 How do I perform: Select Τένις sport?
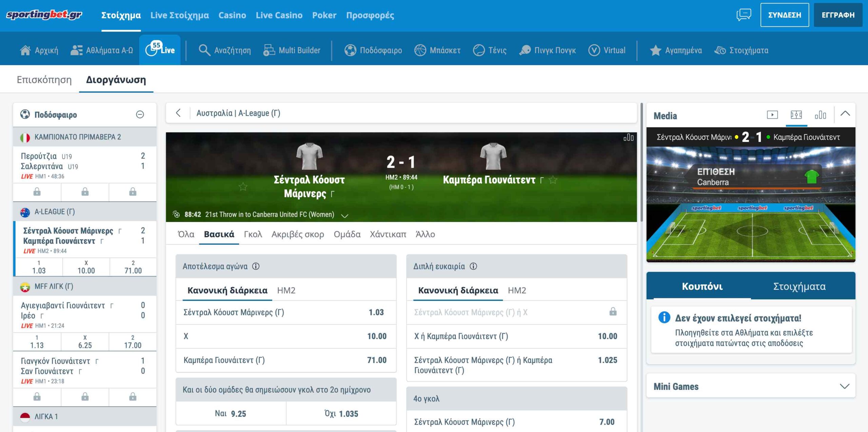(x=490, y=50)
